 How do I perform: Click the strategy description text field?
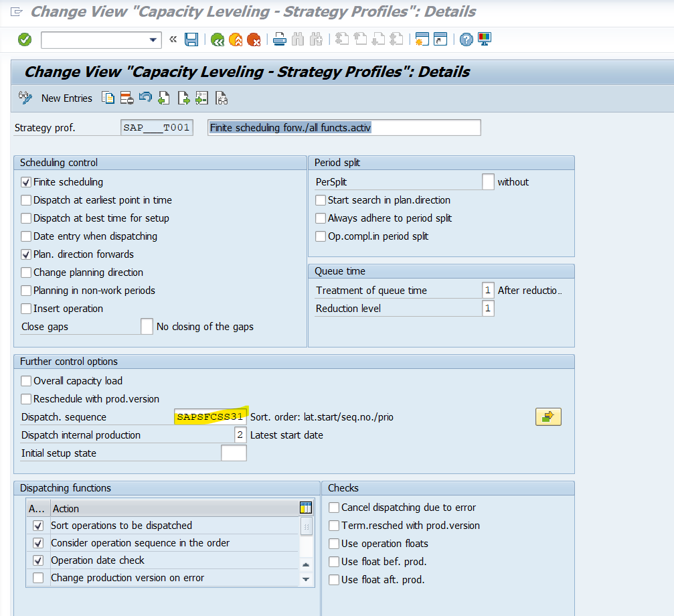pos(344,128)
